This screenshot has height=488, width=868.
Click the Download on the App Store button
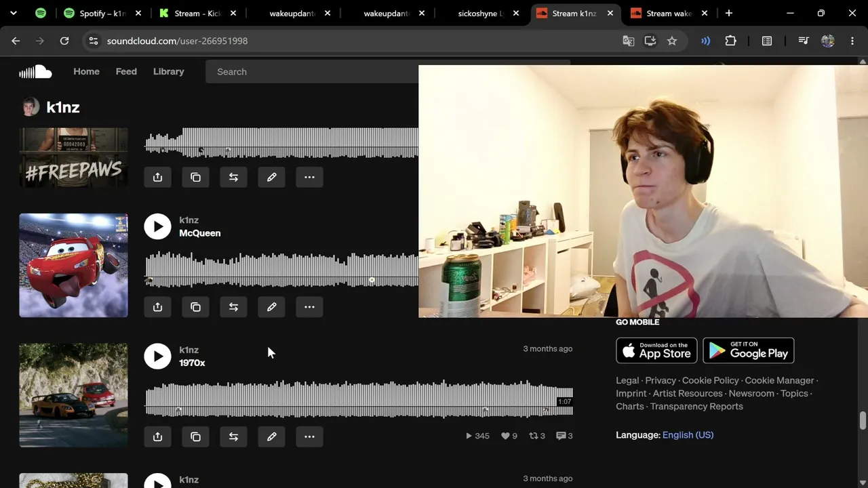(x=656, y=350)
